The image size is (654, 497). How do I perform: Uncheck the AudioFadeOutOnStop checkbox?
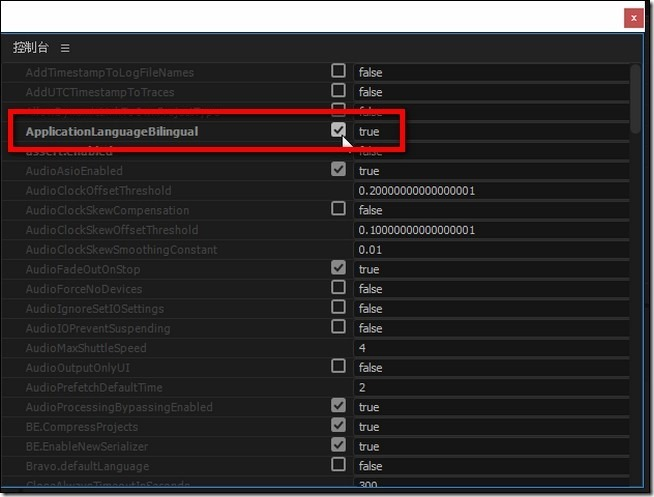click(338, 268)
